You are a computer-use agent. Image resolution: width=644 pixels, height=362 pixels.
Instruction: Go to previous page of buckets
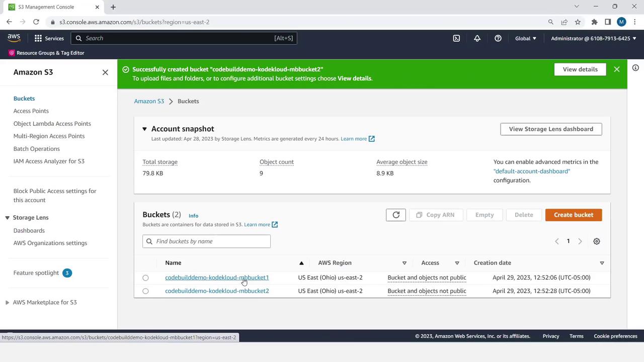[556, 241]
